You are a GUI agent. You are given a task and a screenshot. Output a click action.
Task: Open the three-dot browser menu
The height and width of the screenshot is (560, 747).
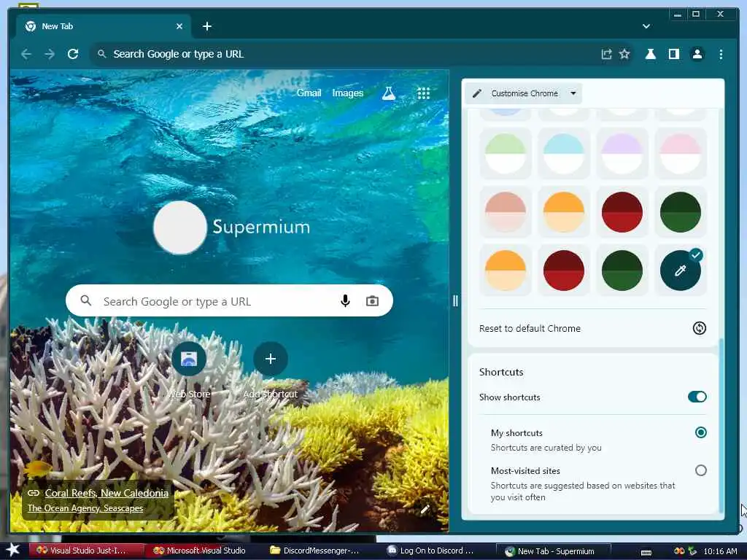pos(721,54)
